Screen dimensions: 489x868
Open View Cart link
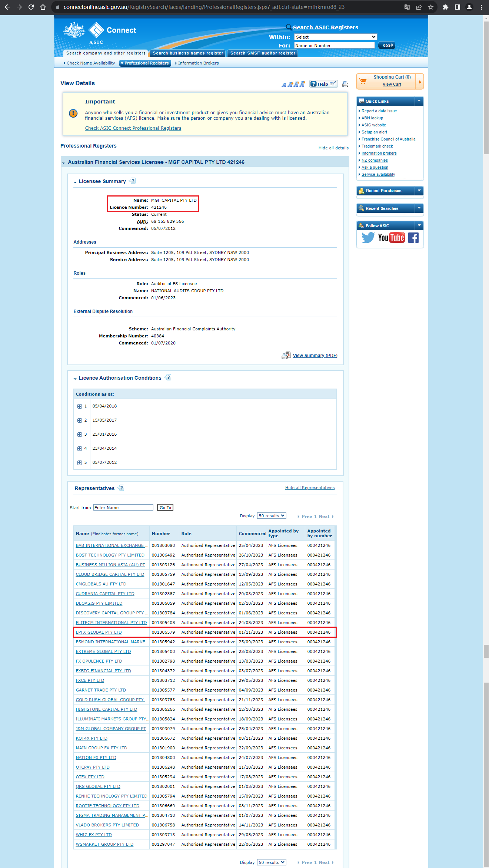point(392,85)
